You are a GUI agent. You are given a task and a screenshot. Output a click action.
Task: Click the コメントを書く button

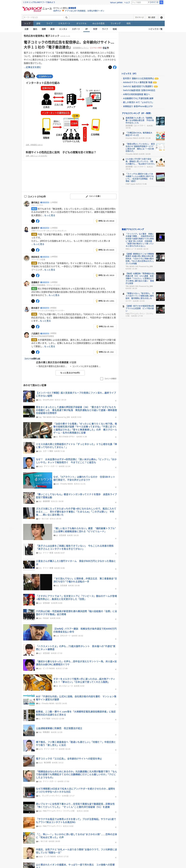(93, 196)
